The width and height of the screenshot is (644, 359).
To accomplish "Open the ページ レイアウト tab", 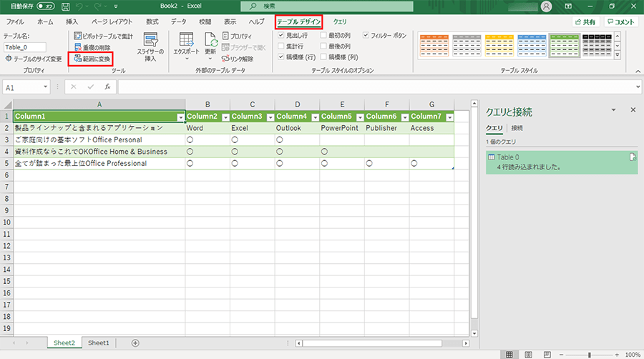I will pyautogui.click(x=112, y=21).
